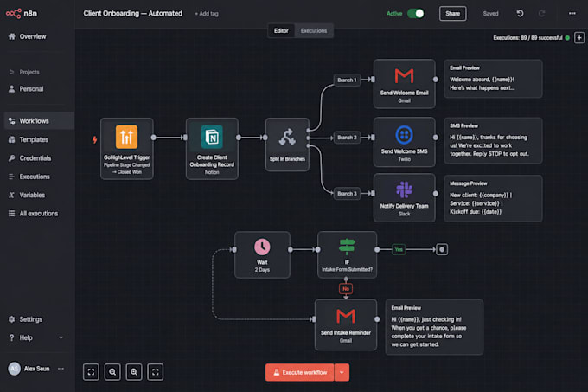Click the fit-to-view canvas button

pyautogui.click(x=91, y=372)
